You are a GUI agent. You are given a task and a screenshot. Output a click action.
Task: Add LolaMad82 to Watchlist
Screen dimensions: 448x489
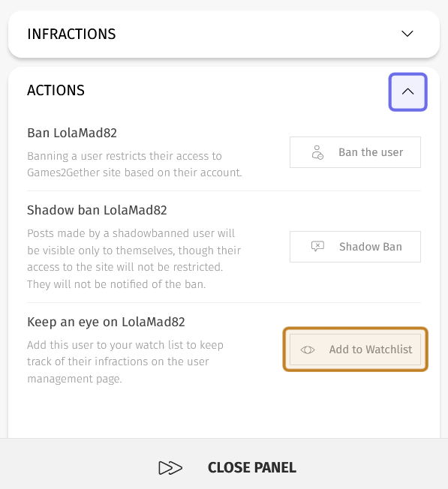(x=355, y=349)
